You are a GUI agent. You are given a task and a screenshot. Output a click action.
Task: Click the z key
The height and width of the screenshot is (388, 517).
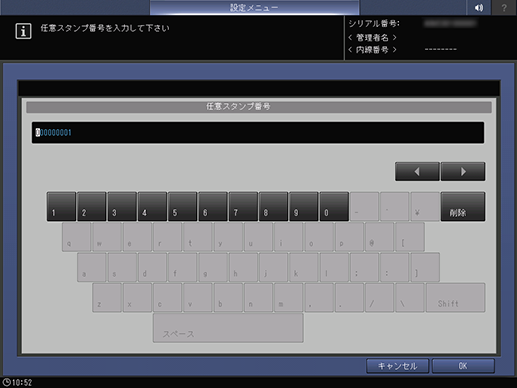107,298
